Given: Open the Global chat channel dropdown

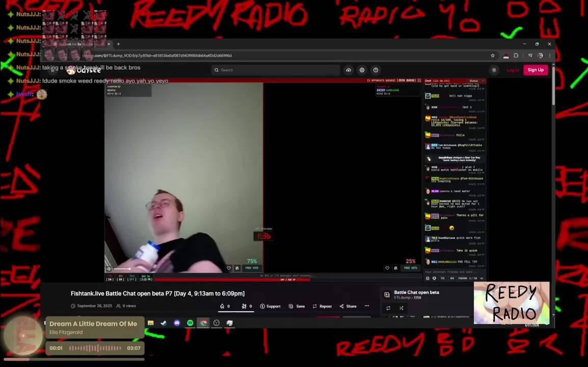Looking at the screenshot, I should point(476,81).
